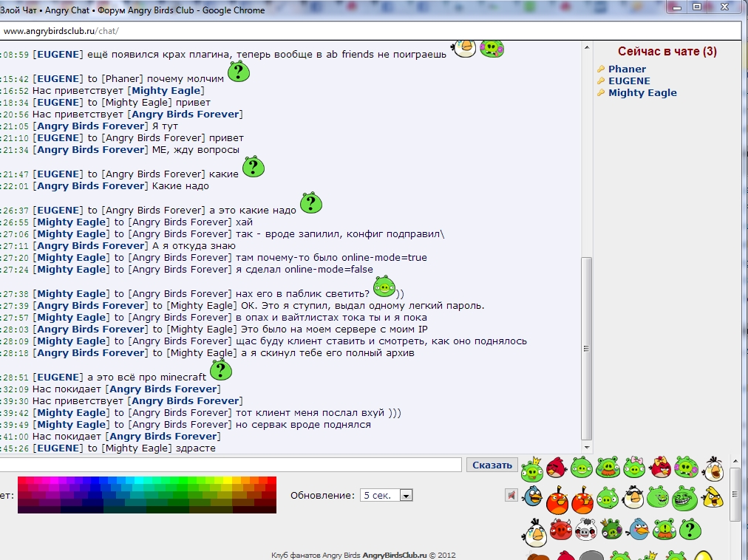Screen dimensions: 748x560
Task: Click the key icon beside Phaner
Action: tap(601, 69)
